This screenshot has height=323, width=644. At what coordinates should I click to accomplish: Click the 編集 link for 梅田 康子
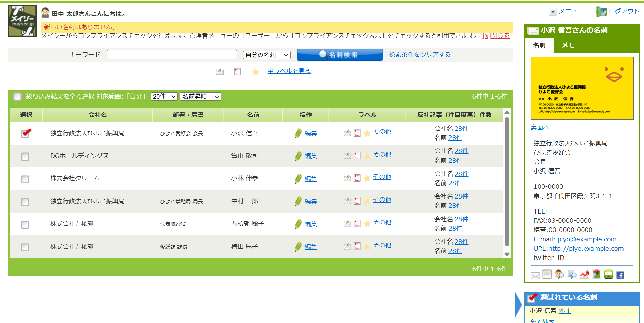click(x=311, y=247)
